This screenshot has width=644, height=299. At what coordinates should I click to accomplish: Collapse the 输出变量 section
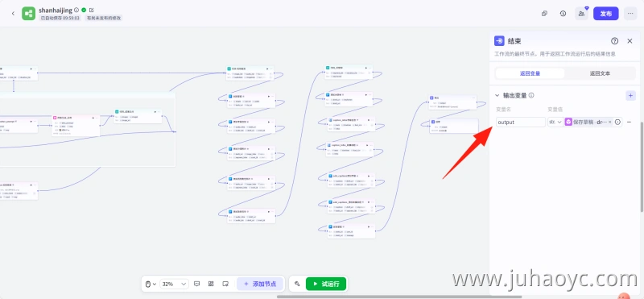tap(497, 95)
